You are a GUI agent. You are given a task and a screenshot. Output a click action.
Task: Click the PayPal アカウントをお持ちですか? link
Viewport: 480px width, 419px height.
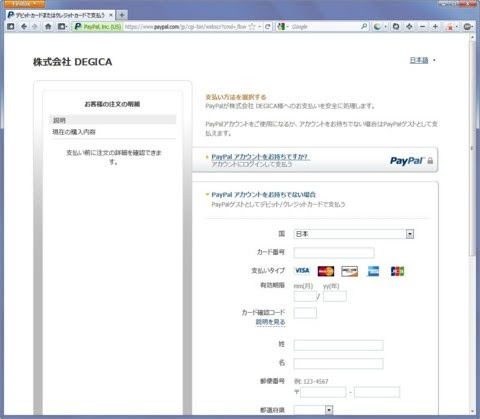coord(259,157)
